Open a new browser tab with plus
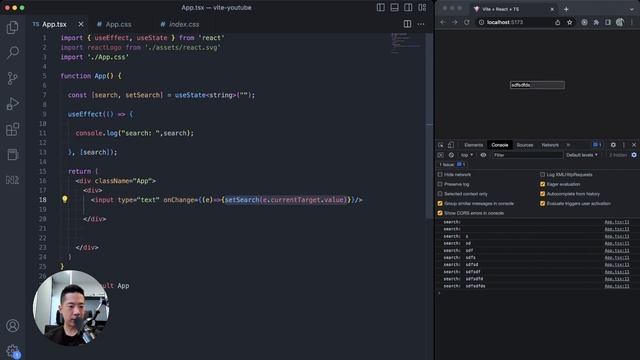 (566, 9)
